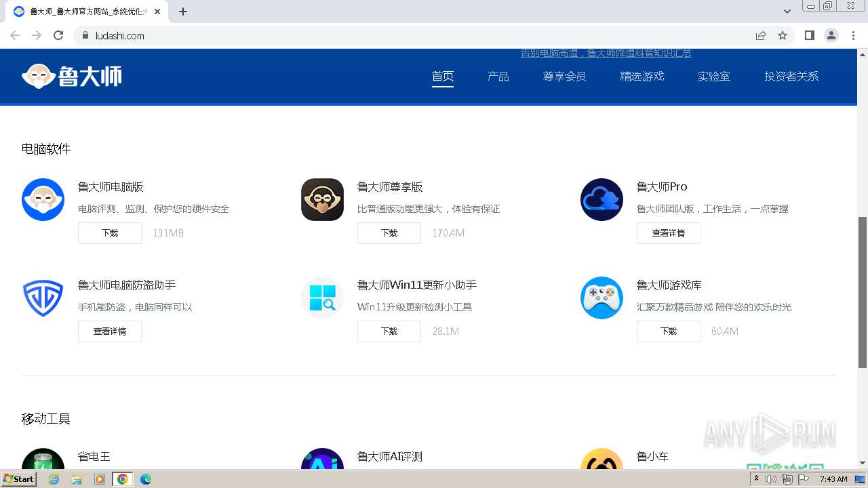Open 投资者关系 navigation menu

pos(791,77)
